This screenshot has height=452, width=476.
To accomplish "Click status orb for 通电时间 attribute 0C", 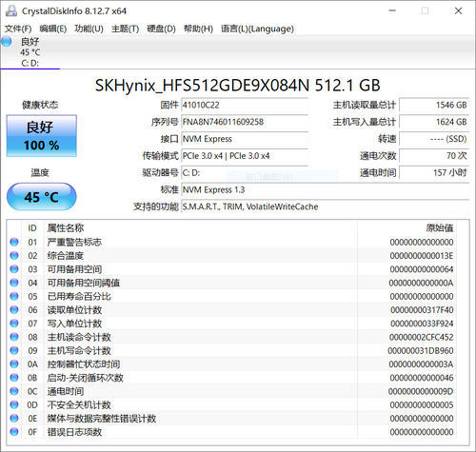I will [14, 391].
